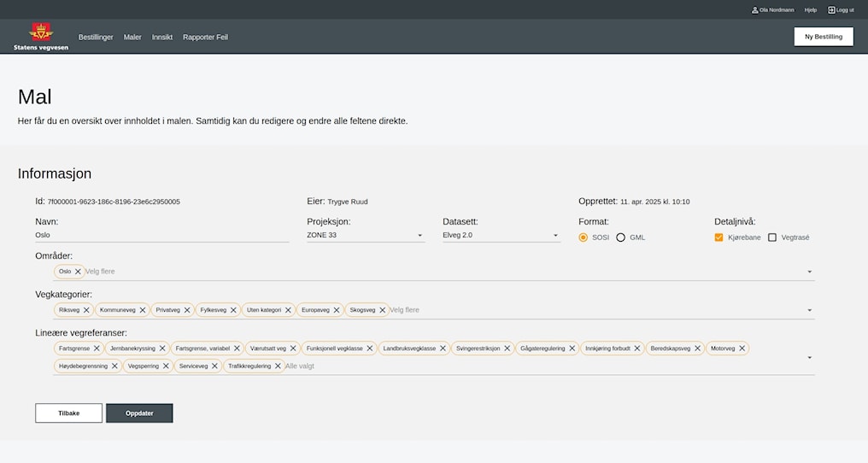868x463 pixels.
Task: Expand the Lineære vegreferanser dropdown arrow
Action: tap(809, 358)
